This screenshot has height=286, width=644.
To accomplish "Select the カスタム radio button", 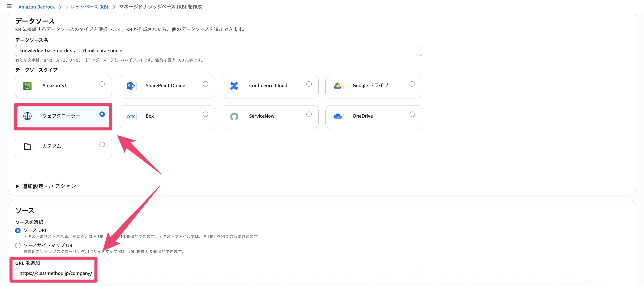I will click(x=102, y=144).
